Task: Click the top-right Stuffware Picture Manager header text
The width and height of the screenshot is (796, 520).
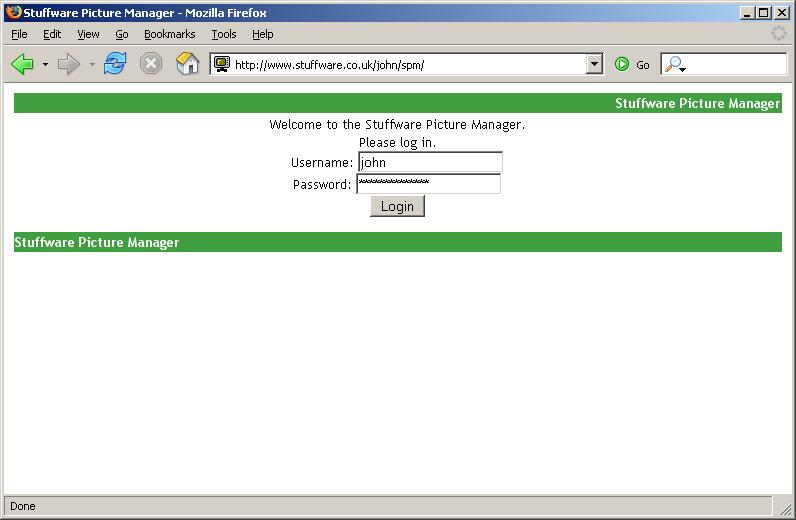Action: point(698,103)
